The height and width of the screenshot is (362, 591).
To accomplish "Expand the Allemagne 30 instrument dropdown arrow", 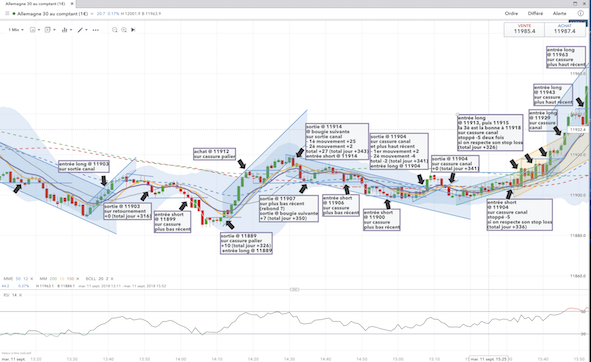I will click(92, 14).
